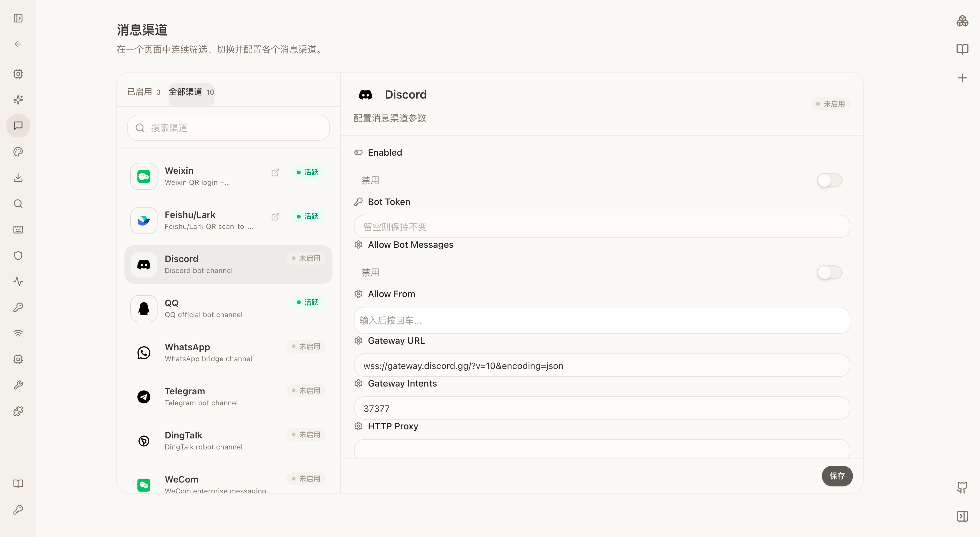Select the message channels chat icon

pyautogui.click(x=18, y=125)
